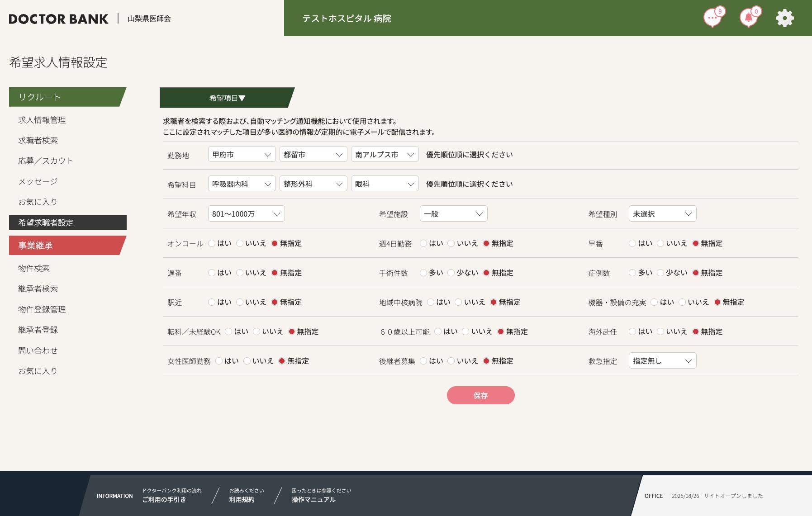Open the 操作マニュアル footer link

click(x=313, y=499)
